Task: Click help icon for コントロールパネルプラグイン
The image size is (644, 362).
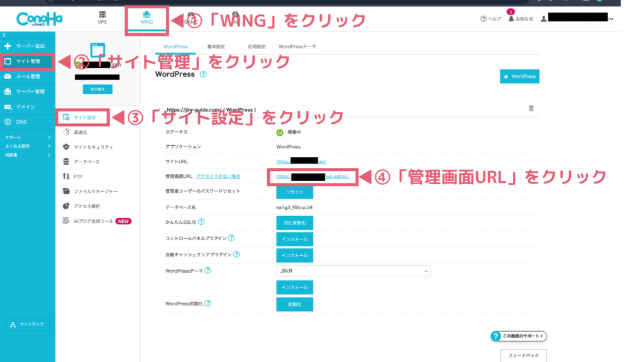Action: (x=231, y=238)
